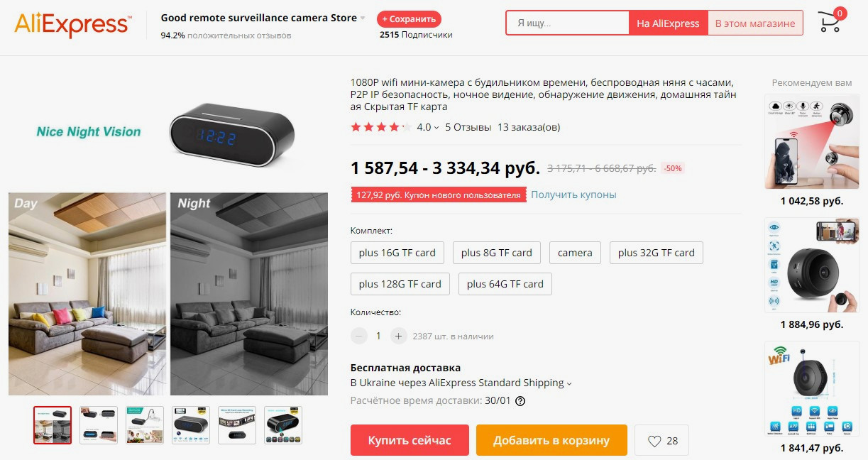Select the plus 16G TF card option
The image size is (868, 460).
pyautogui.click(x=397, y=253)
